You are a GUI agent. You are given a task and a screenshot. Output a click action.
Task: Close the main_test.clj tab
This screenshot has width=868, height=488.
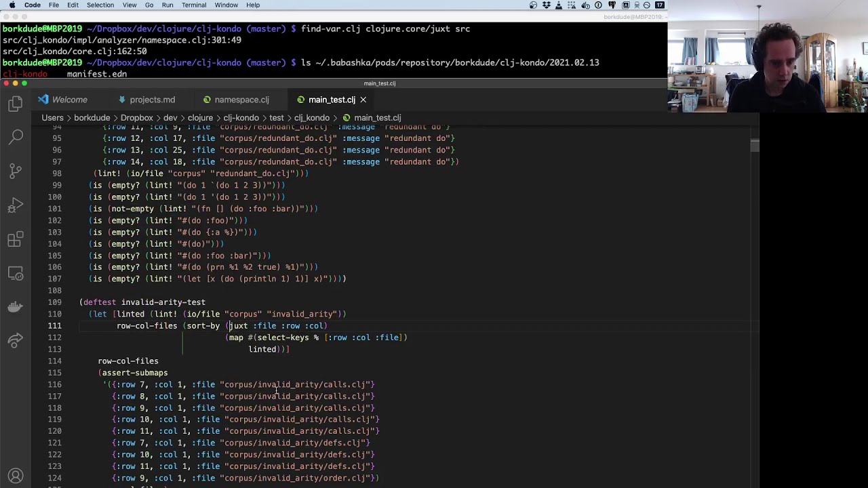pos(363,100)
